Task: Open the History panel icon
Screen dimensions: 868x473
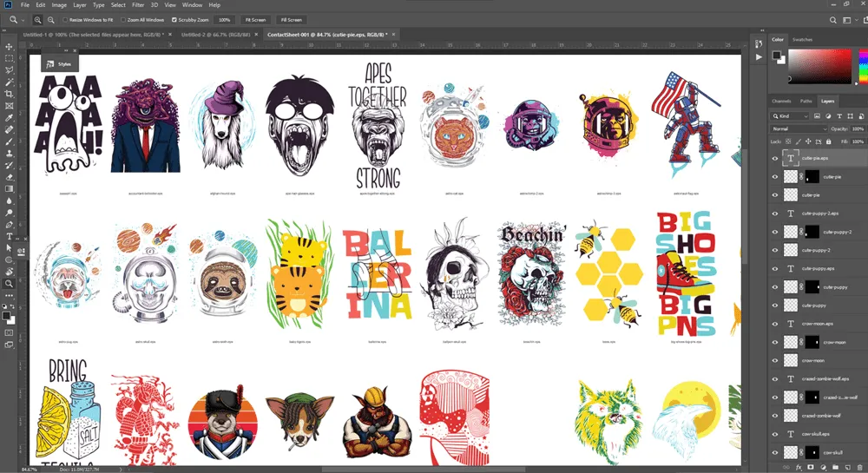Action: click(759, 43)
